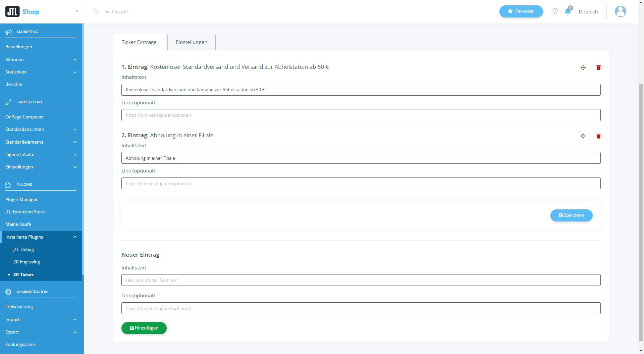Click the JTL Shop logo
Image resolution: width=644 pixels, height=354 pixels.
click(22, 12)
